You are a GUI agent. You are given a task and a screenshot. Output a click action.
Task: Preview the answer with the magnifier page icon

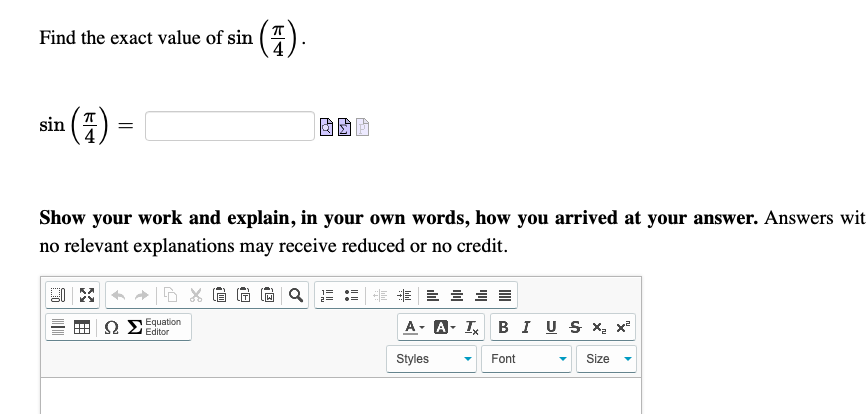tap(326, 127)
